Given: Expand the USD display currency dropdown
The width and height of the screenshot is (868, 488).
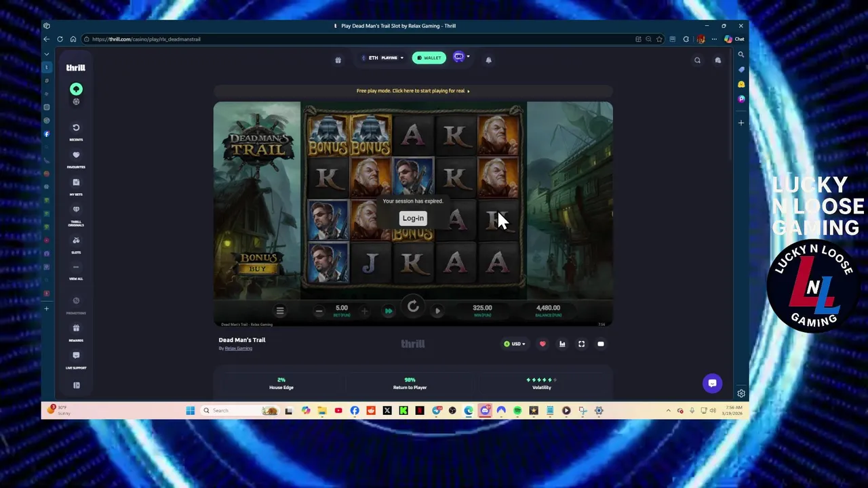Looking at the screenshot, I should (x=515, y=344).
